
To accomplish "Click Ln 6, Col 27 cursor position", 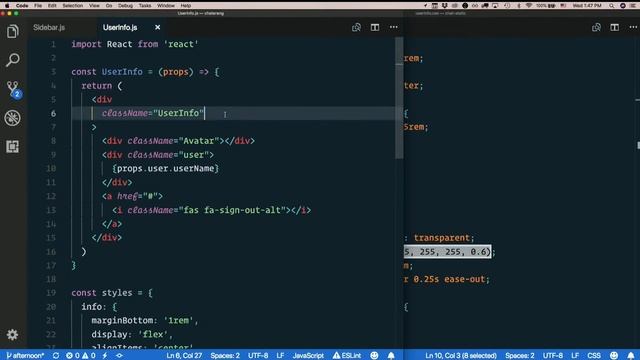I will click(x=184, y=356).
